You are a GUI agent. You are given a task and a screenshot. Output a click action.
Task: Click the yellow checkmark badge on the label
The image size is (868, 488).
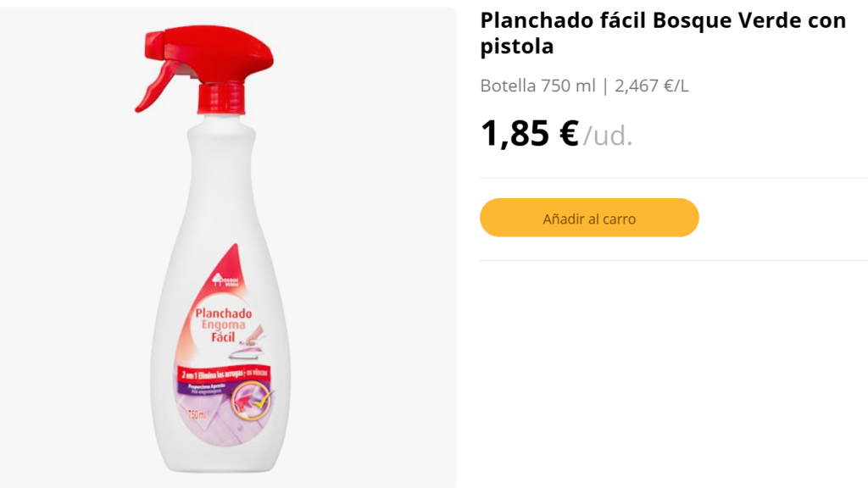(260, 402)
